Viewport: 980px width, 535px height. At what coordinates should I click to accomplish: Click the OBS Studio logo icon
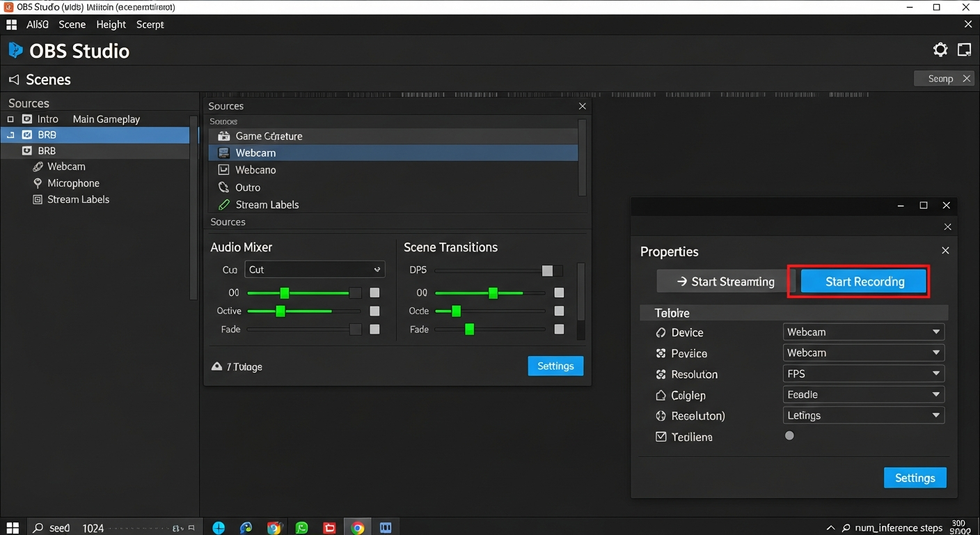click(x=17, y=50)
